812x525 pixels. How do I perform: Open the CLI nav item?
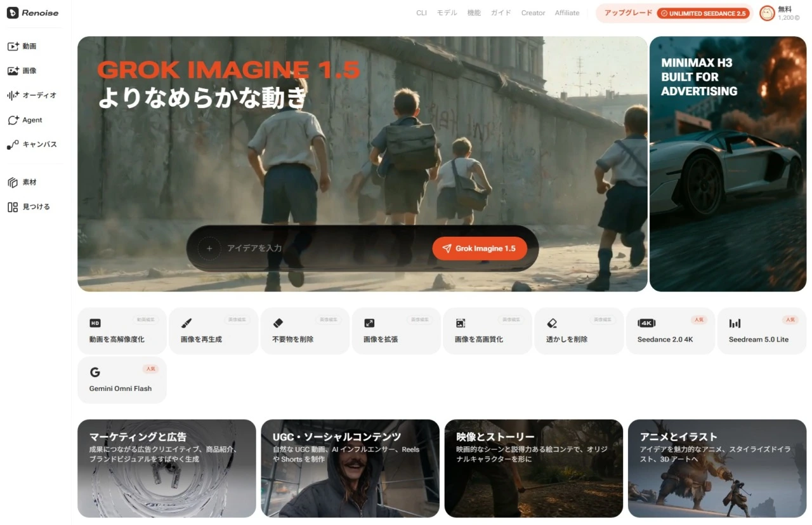pyautogui.click(x=421, y=13)
